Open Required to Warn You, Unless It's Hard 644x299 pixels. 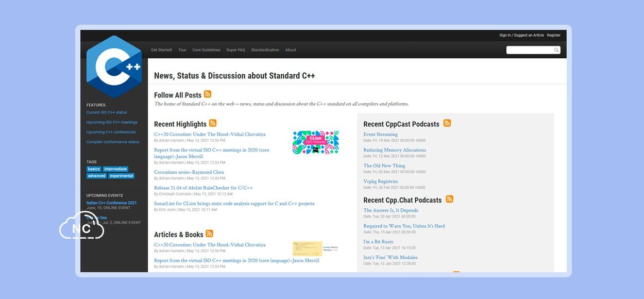(x=404, y=226)
